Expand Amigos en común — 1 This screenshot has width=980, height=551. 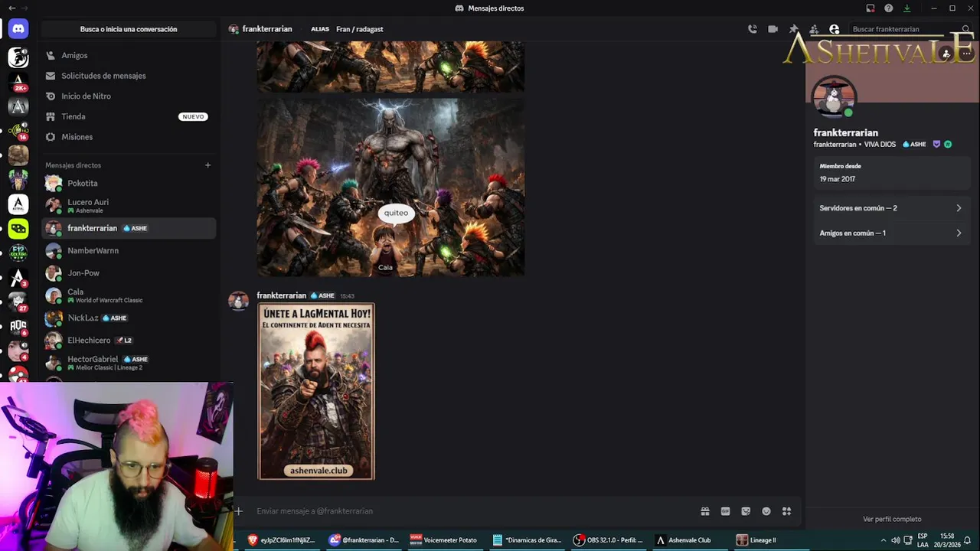(890, 233)
